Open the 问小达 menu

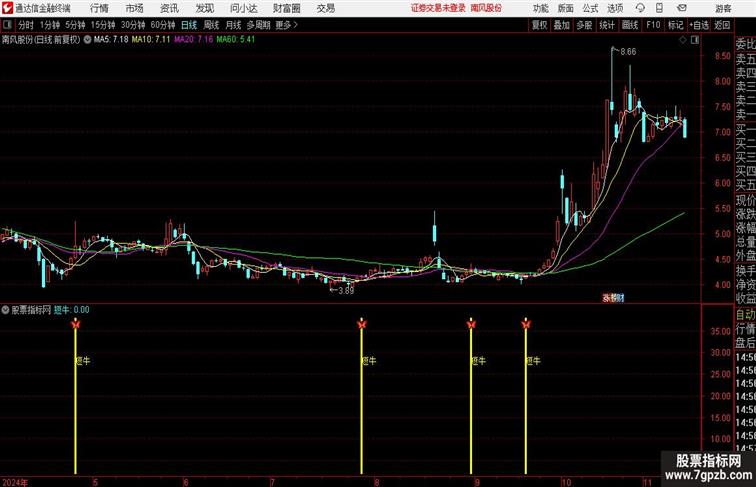[243, 8]
